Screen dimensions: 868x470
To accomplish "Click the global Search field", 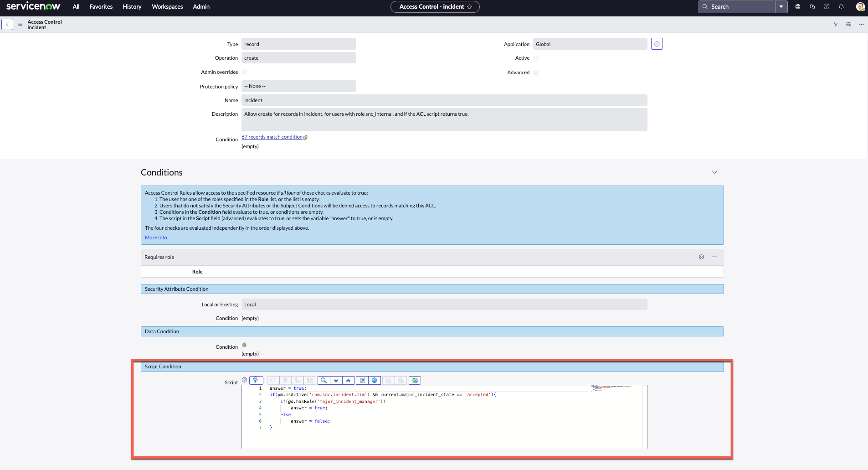I will [x=737, y=6].
